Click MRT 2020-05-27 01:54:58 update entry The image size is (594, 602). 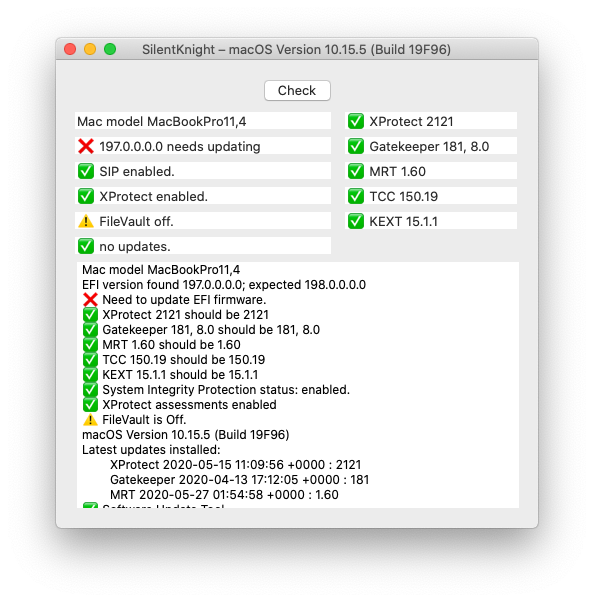click(224, 494)
